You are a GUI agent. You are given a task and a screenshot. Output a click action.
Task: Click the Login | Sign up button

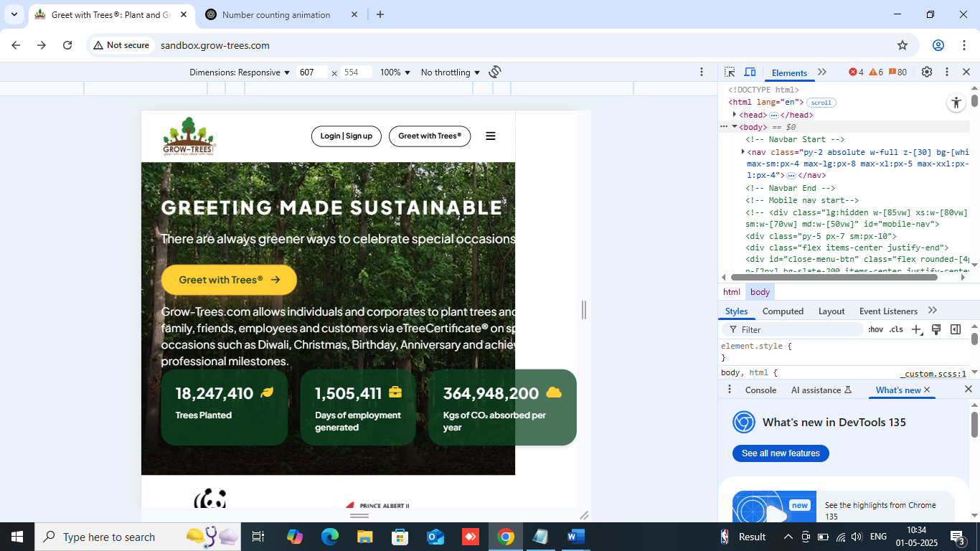346,136
